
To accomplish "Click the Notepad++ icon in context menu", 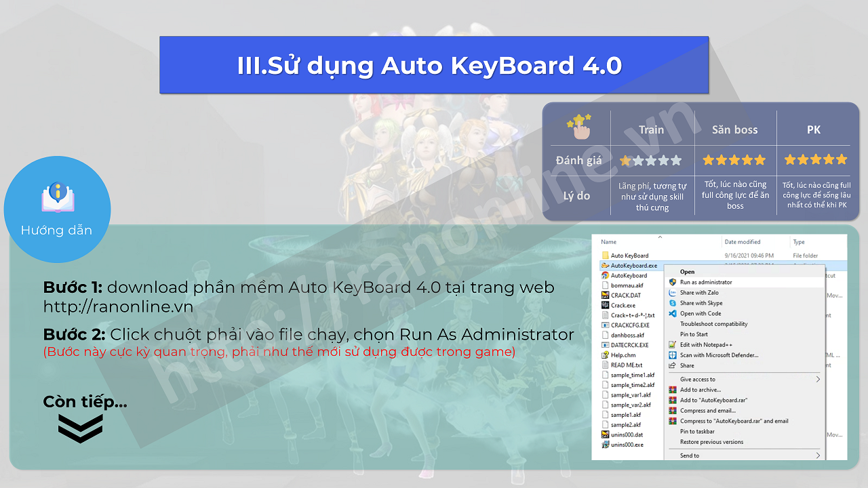I will 673,345.
